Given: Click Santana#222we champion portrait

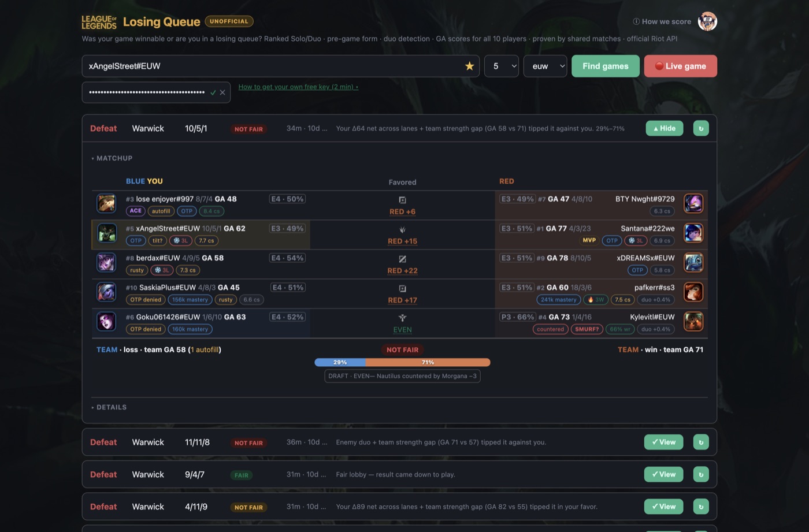Looking at the screenshot, I should point(693,233).
